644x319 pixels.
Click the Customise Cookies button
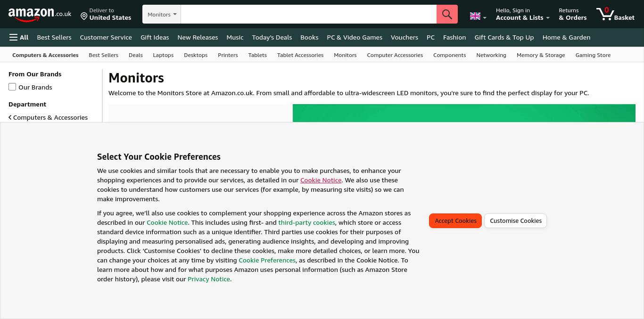pos(516,221)
